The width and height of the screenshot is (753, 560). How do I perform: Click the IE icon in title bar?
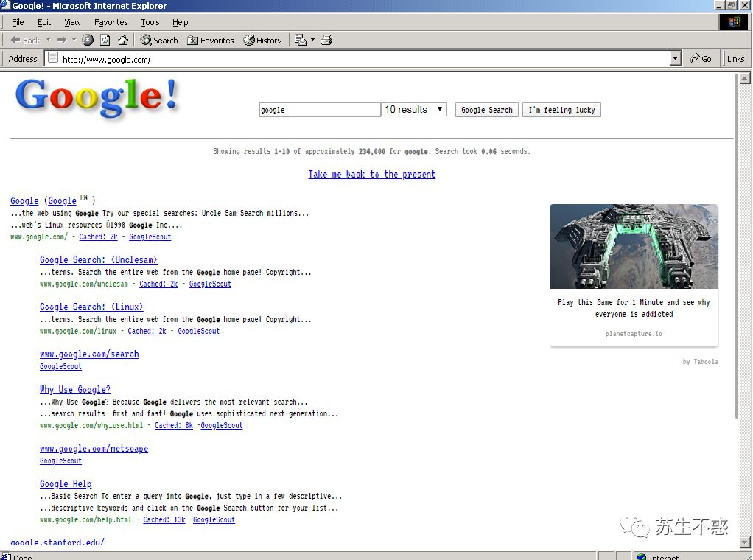(5, 5)
